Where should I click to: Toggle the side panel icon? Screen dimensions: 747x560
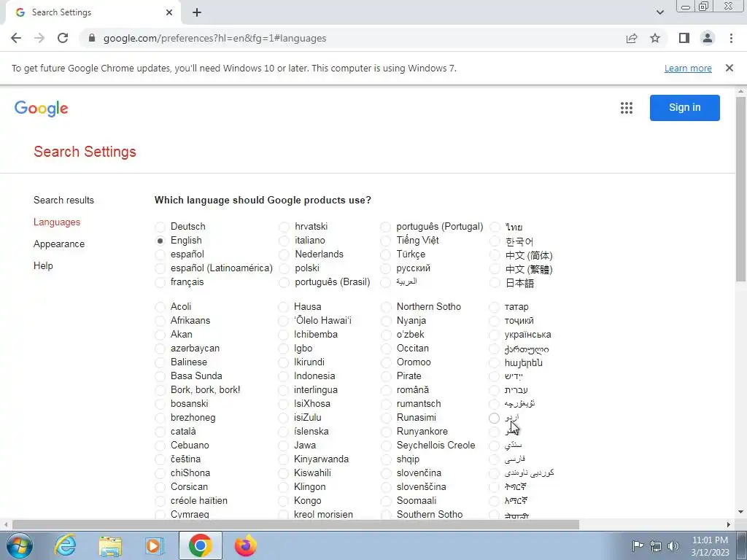click(684, 38)
